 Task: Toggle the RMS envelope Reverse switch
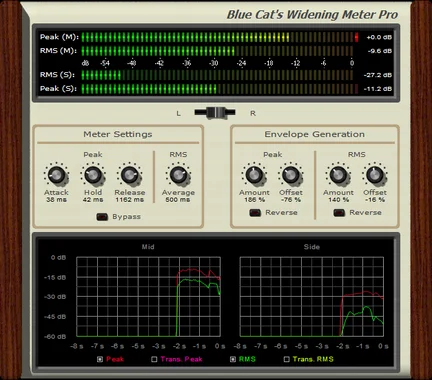tap(339, 213)
